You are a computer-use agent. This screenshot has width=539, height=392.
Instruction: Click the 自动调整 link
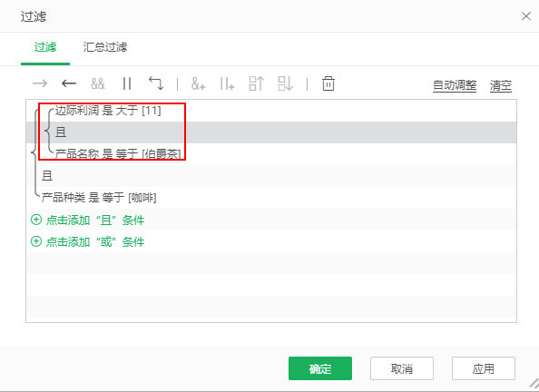(455, 85)
